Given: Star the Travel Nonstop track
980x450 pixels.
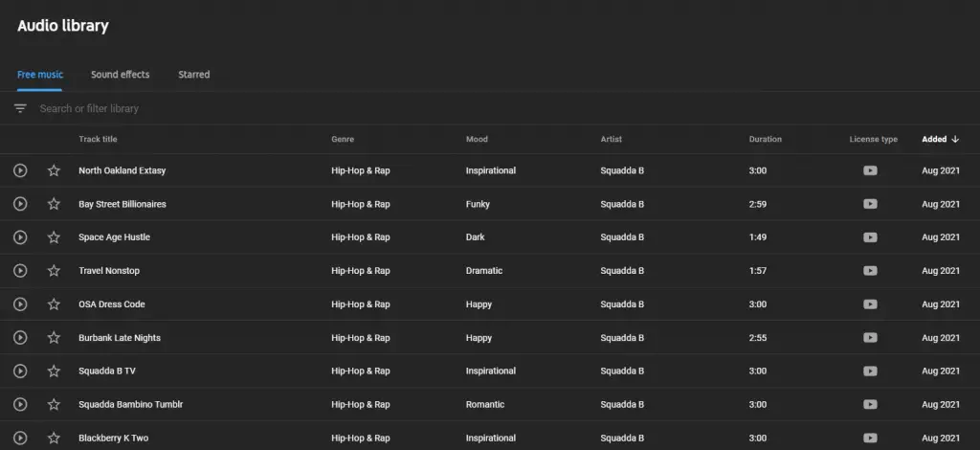Looking at the screenshot, I should 54,271.
